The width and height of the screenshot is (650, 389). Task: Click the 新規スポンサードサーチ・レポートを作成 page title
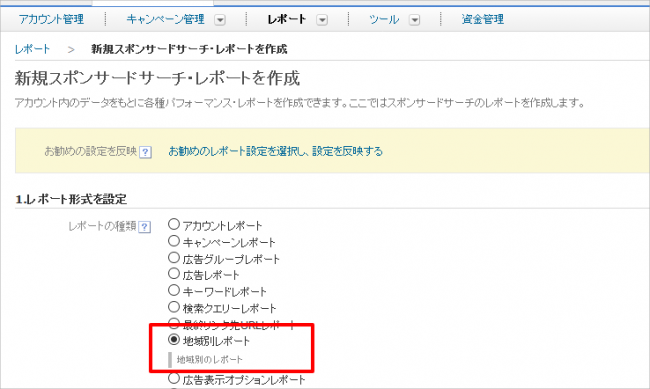(157, 78)
